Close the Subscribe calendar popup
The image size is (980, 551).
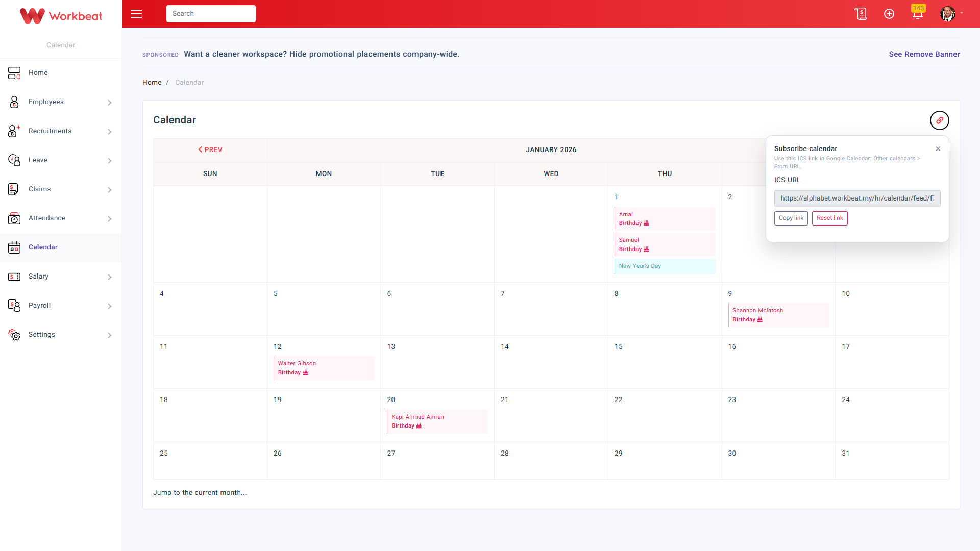(x=938, y=149)
